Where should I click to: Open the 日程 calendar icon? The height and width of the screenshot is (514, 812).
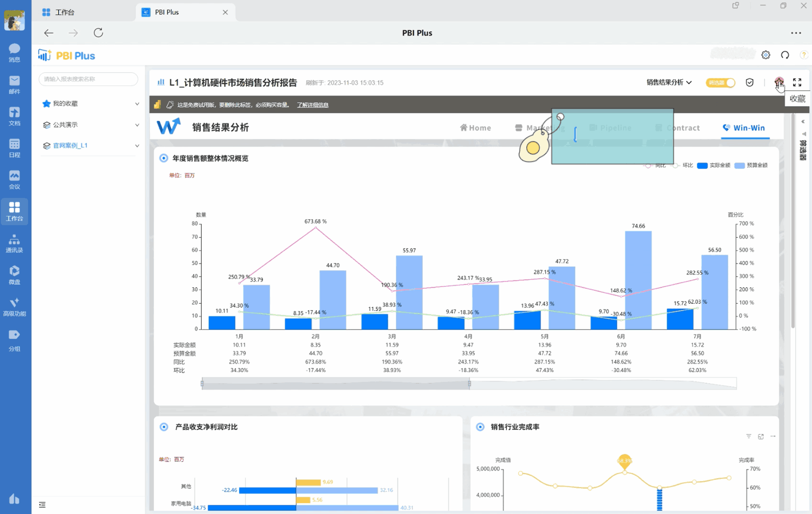point(14,148)
